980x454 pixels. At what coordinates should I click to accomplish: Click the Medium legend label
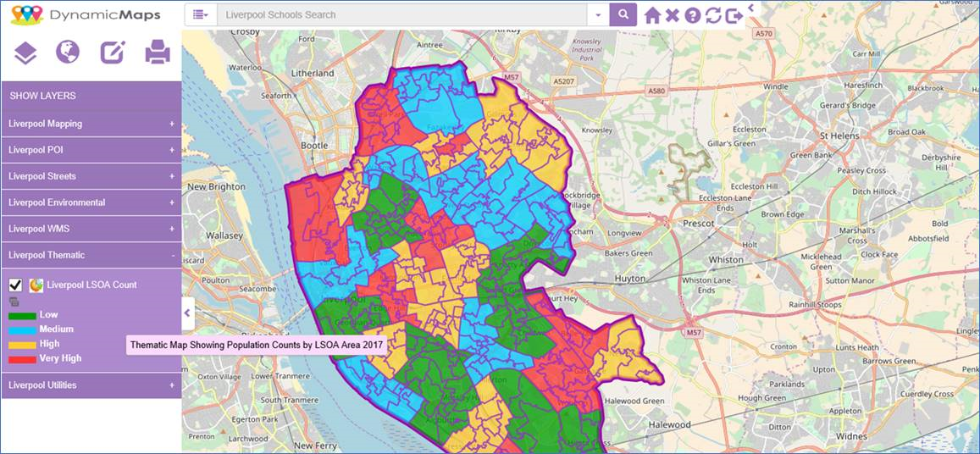point(56,329)
